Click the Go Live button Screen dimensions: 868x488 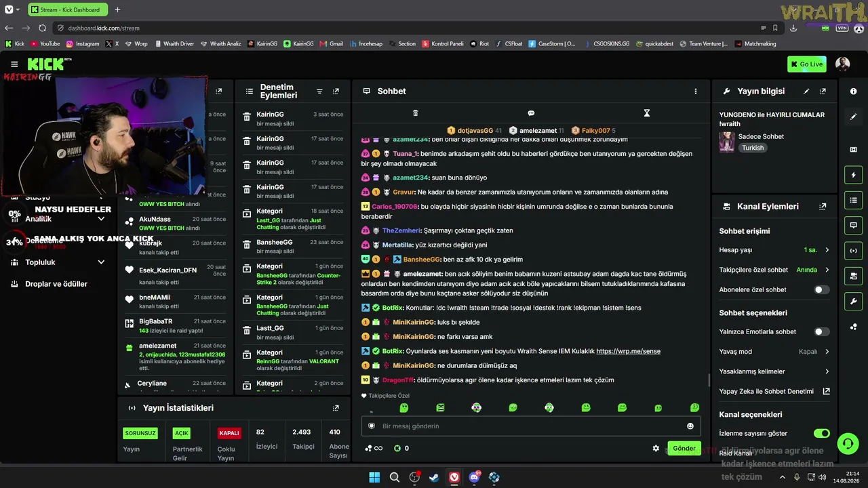click(807, 64)
